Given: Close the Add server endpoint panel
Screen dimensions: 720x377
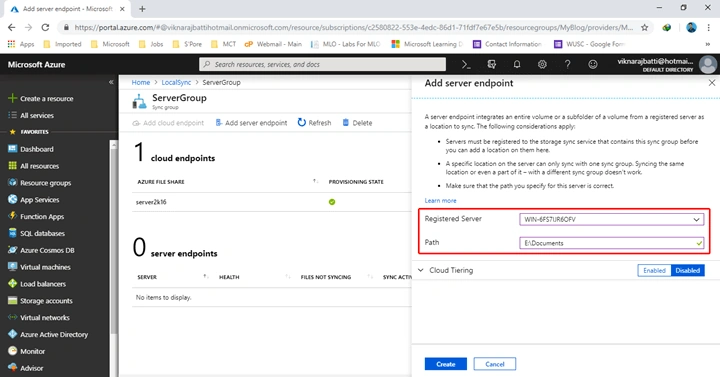Looking at the screenshot, I should tap(712, 83).
